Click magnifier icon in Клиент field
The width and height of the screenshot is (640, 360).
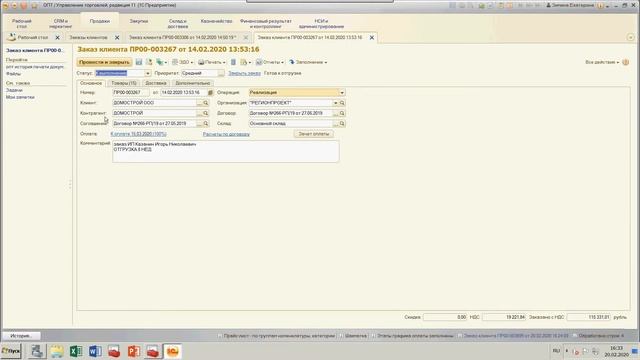(206, 103)
